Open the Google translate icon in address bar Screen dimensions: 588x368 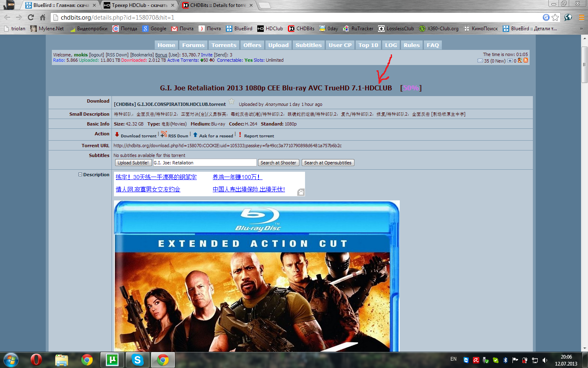tap(546, 17)
